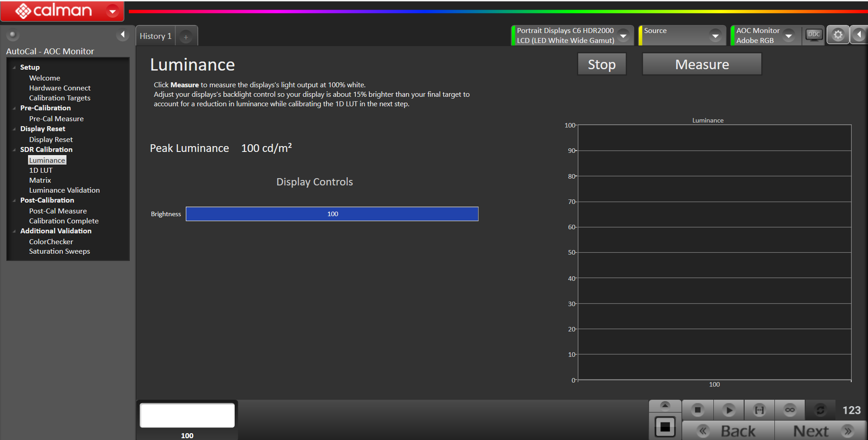
Task: Go to Next workflow step
Action: (x=821, y=431)
